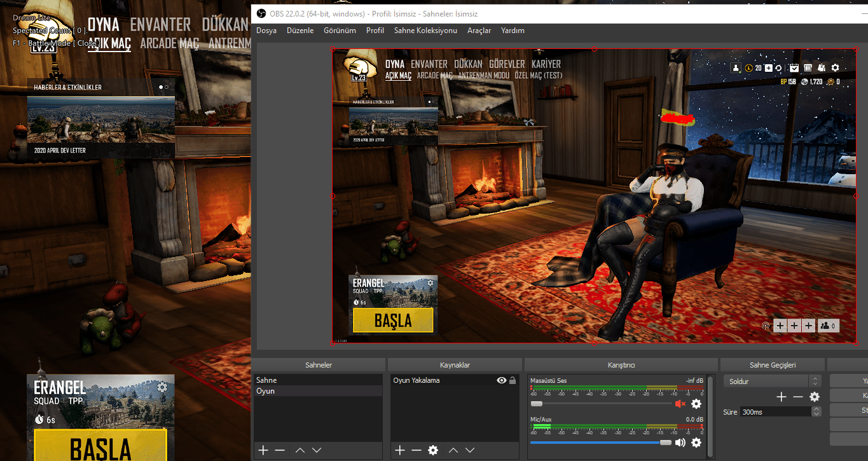This screenshot has height=461, width=868.
Task: Click settings gear in OBS preview's game HUD
Action: point(835,67)
